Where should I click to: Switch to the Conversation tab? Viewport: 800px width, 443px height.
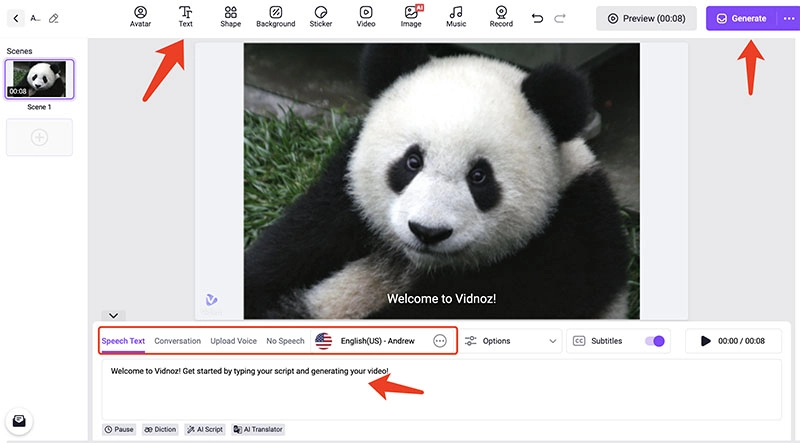coord(177,341)
